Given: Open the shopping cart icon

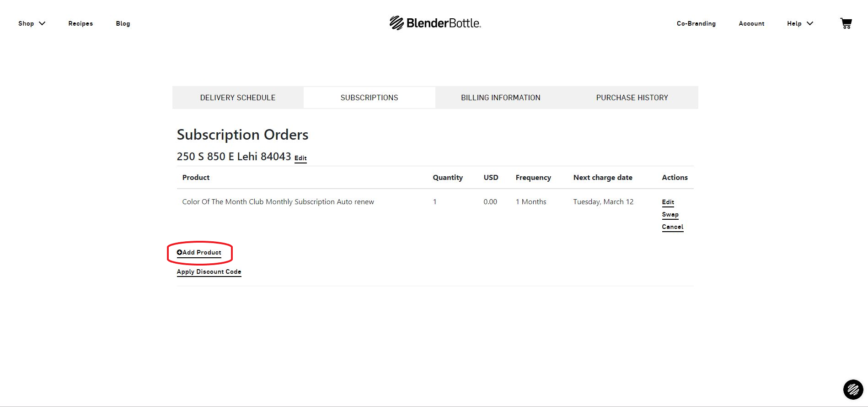Looking at the screenshot, I should (x=846, y=23).
